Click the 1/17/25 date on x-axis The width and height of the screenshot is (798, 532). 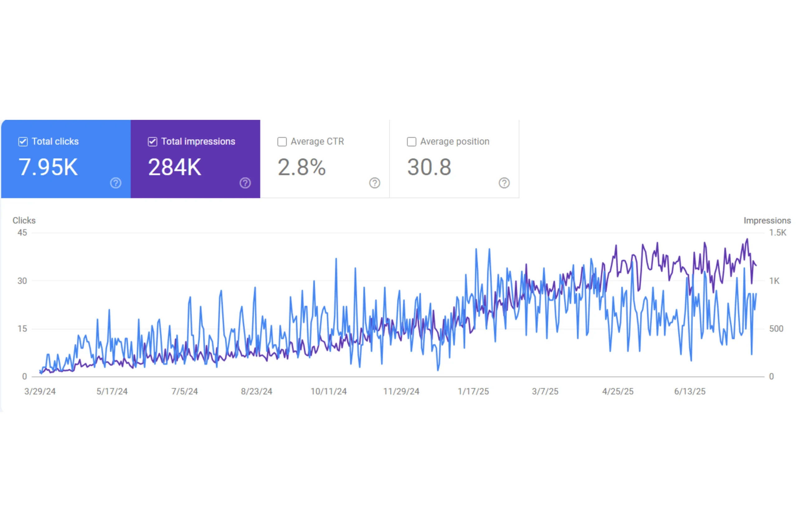(473, 391)
